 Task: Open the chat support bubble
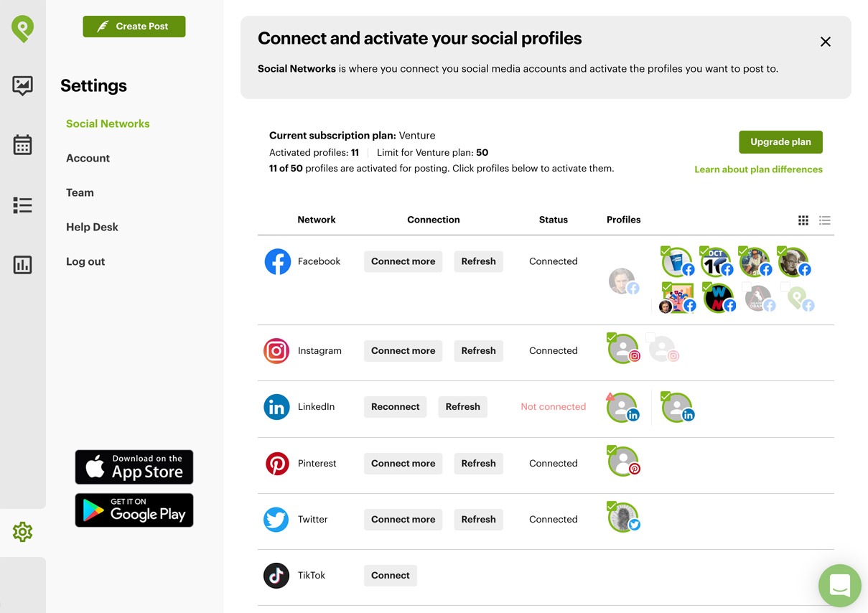[839, 586]
